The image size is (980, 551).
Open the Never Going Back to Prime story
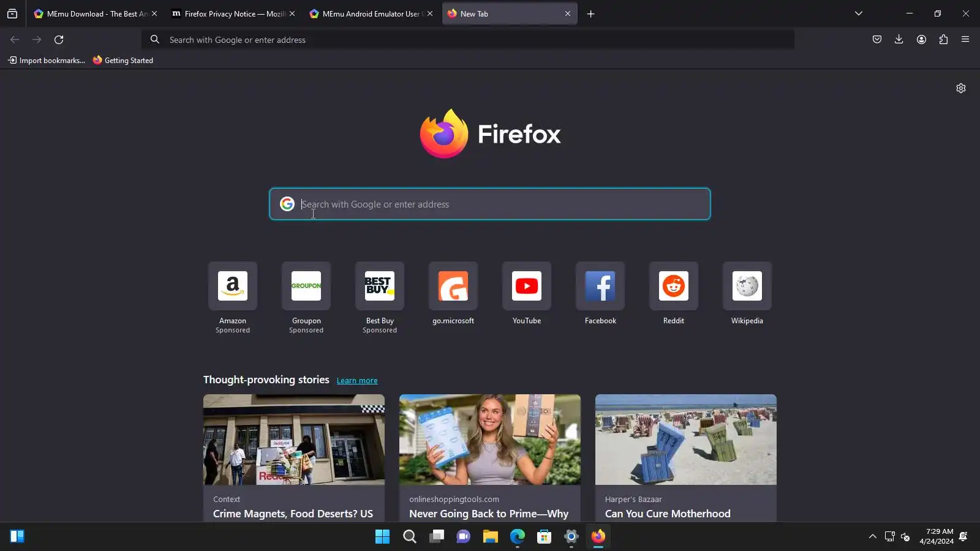(489, 514)
